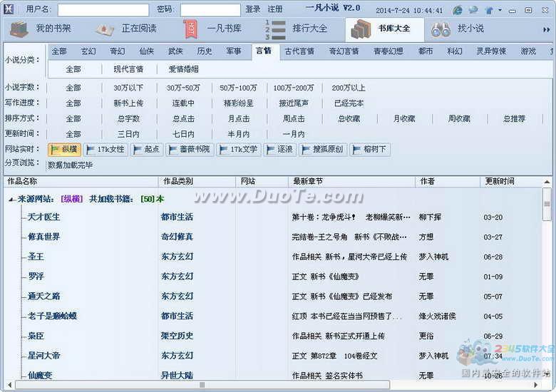
Task: Open 我的书架 bookshelf section
Action: [41, 29]
